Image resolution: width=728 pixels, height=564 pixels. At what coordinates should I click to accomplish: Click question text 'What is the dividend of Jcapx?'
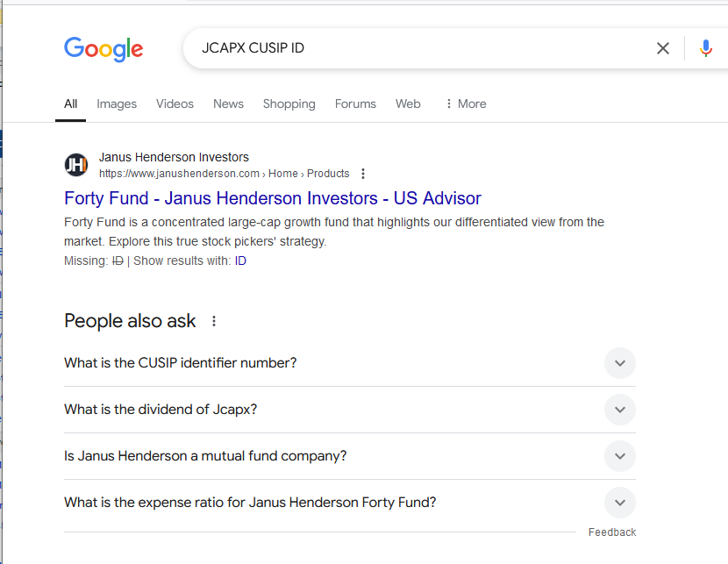click(161, 410)
